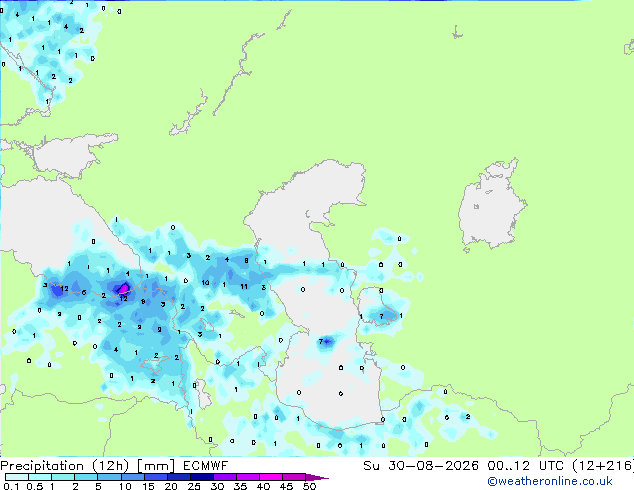Click the 35 legend scale label
634x490 pixels.
[240, 486]
